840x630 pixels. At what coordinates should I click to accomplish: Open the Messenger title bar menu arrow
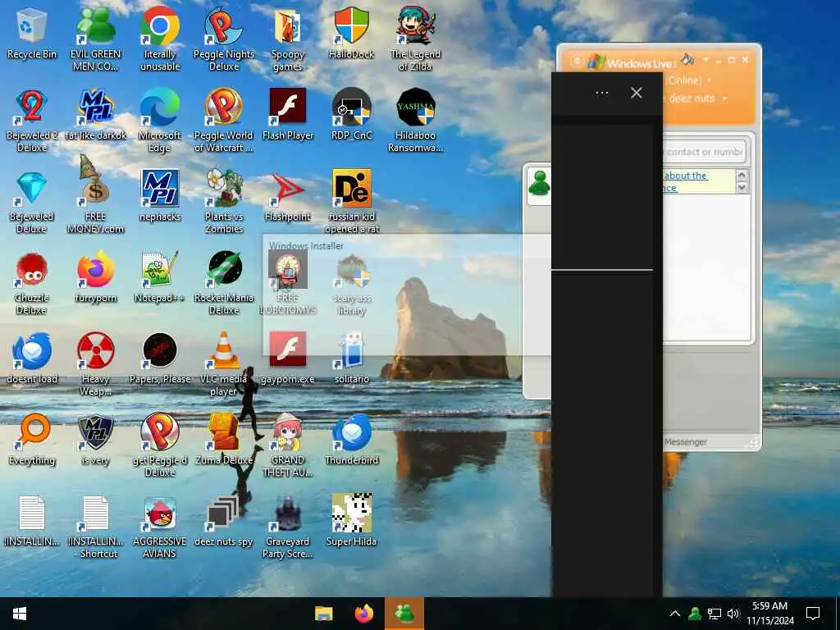(x=706, y=59)
